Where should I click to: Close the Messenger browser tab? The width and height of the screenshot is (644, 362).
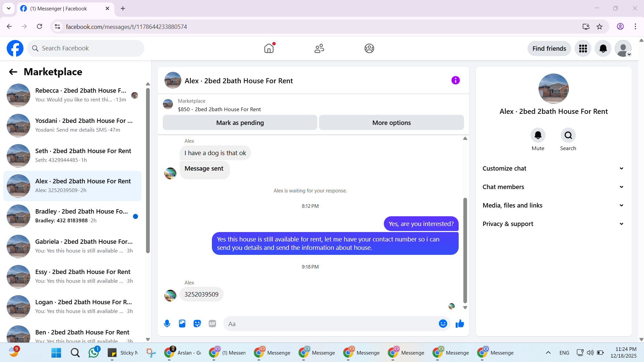(107, 8)
